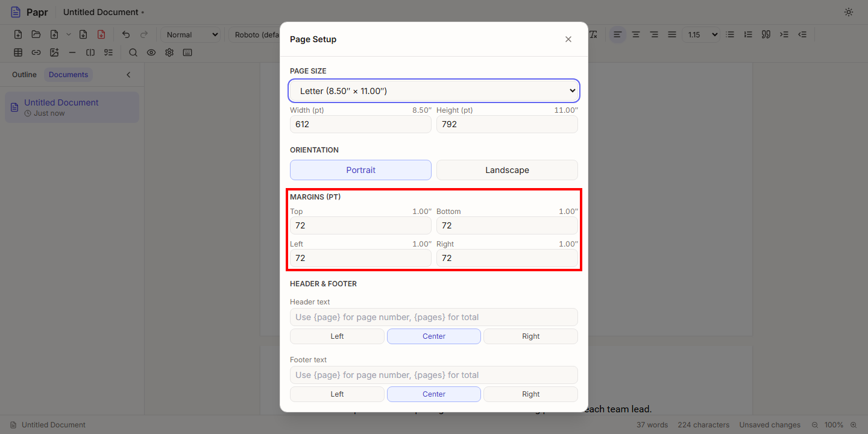Viewport: 868px width, 434px height.
Task: Click the eye preview icon
Action: tap(151, 52)
